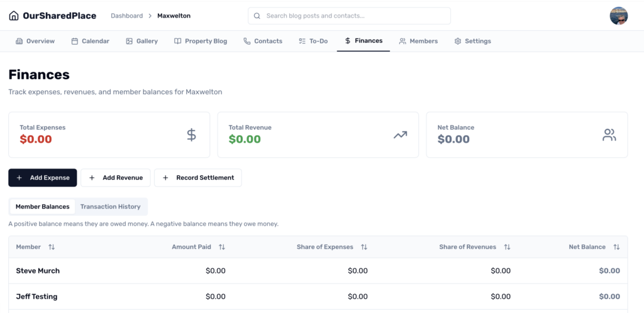Click the people icon in Net Balance card
Viewport: 644px width, 313px height.
pos(609,135)
